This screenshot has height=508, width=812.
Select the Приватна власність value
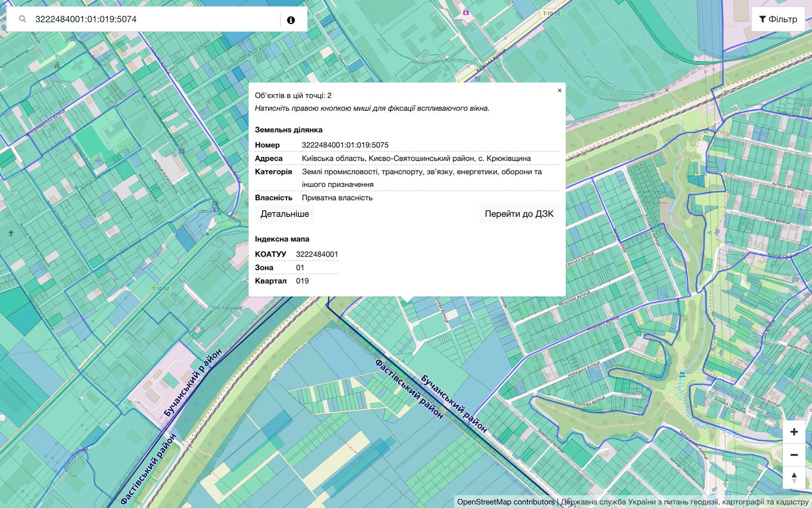tap(337, 198)
